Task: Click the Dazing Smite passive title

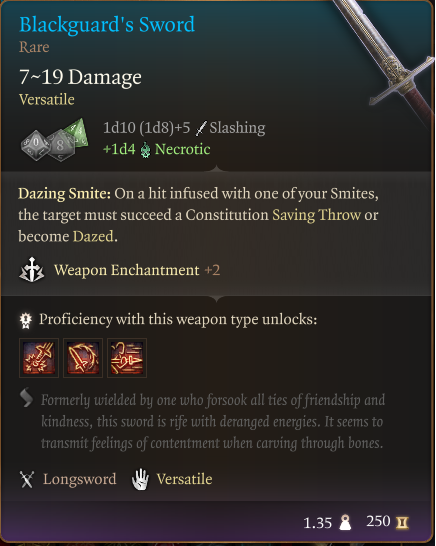Action: [x=64, y=194]
